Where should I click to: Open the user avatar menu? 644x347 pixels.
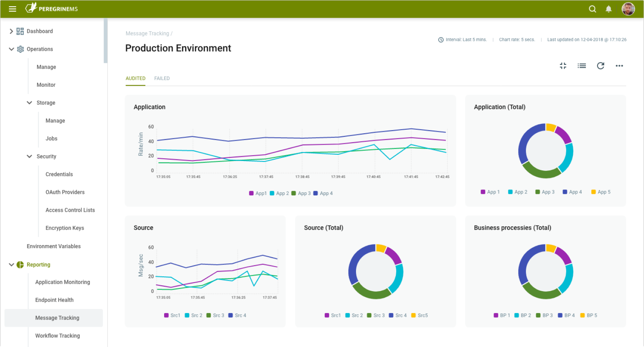point(628,9)
